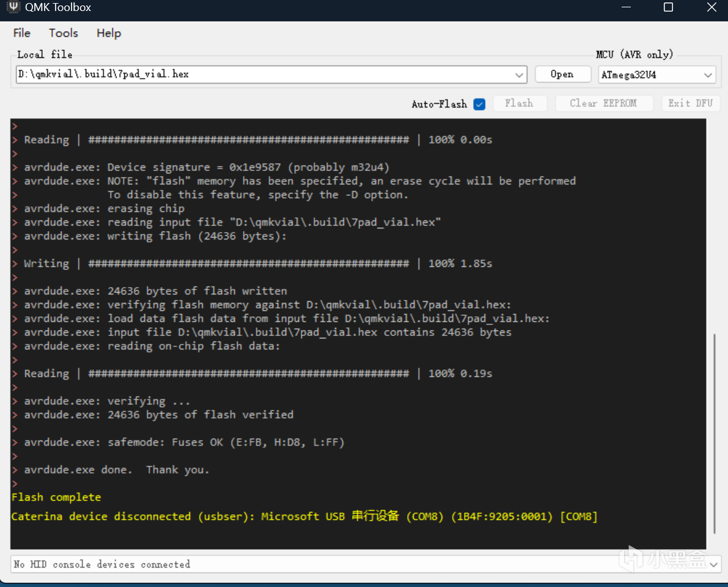Image resolution: width=728 pixels, height=587 pixels.
Task: Click the 'erasing chip' log line
Action: pos(105,208)
